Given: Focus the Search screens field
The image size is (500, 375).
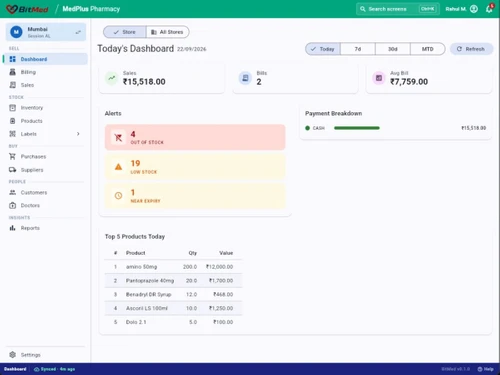Looking at the screenshot, I should (398, 9).
